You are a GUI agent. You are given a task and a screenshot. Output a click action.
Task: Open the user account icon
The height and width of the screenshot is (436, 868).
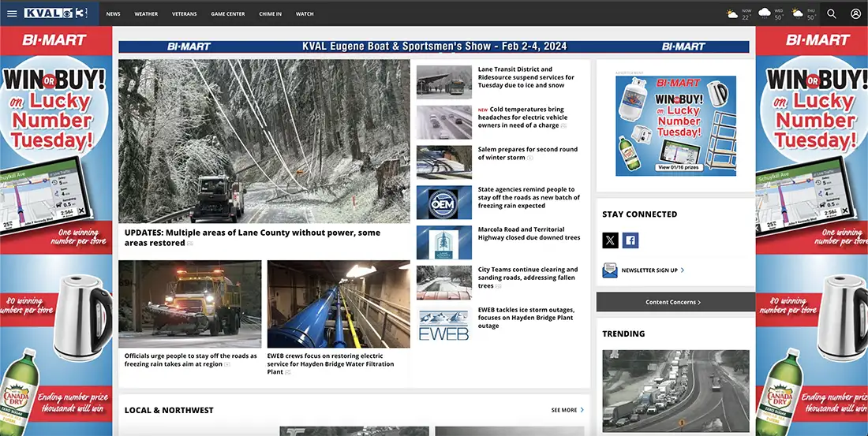tap(856, 14)
